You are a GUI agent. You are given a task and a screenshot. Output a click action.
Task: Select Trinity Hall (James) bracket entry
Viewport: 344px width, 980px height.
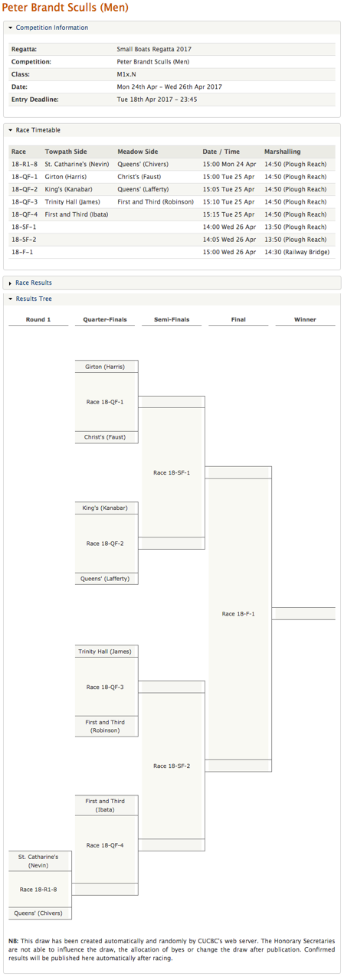click(x=106, y=652)
